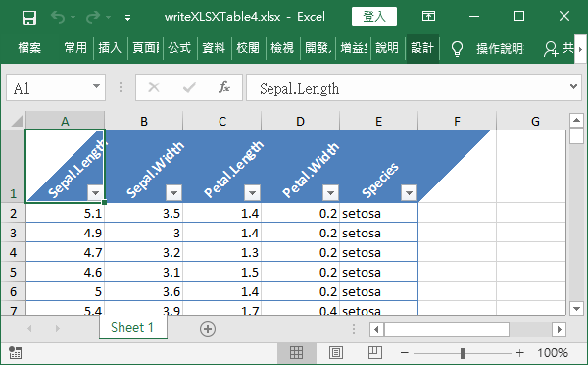Click setosa cell in row 2
This screenshot has width=588, height=365.
click(x=378, y=213)
